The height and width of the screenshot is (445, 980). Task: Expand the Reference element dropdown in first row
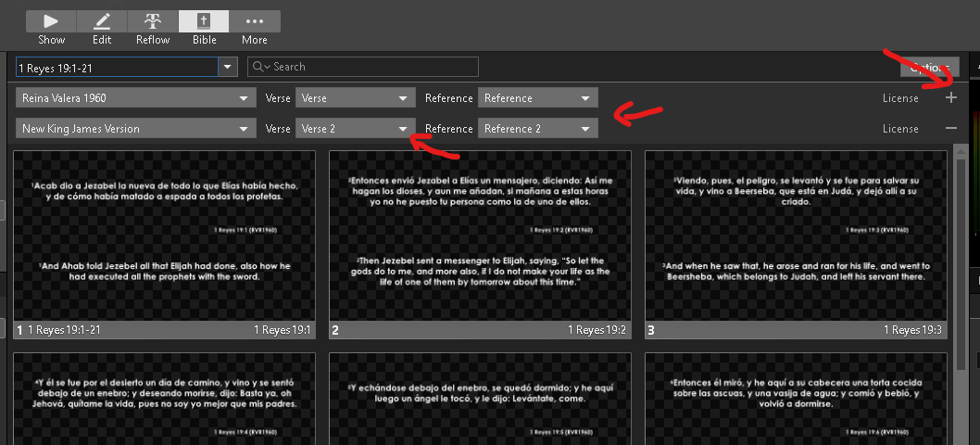537,98
